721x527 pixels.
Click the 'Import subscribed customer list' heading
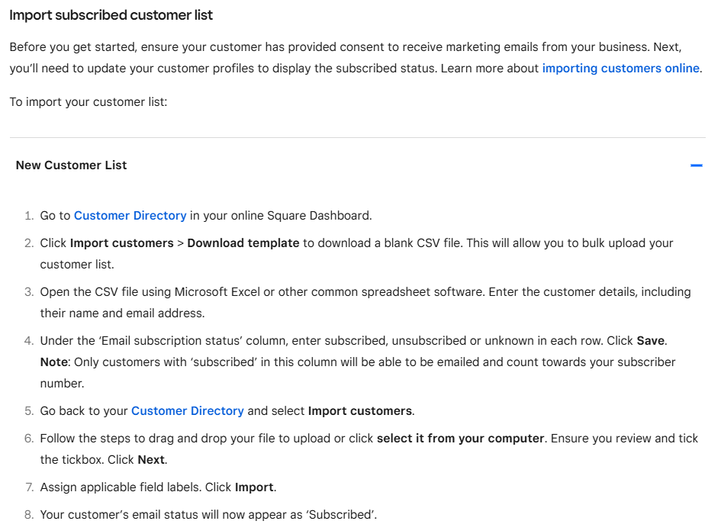point(111,15)
